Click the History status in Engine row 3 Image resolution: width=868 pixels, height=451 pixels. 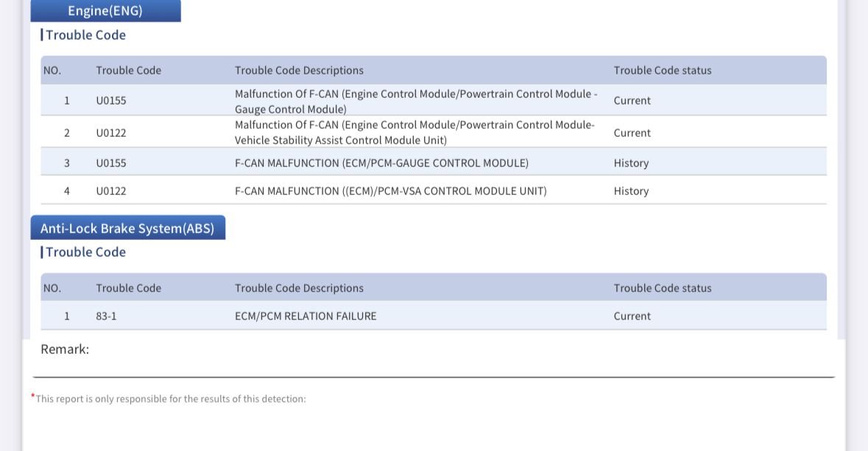(x=631, y=163)
